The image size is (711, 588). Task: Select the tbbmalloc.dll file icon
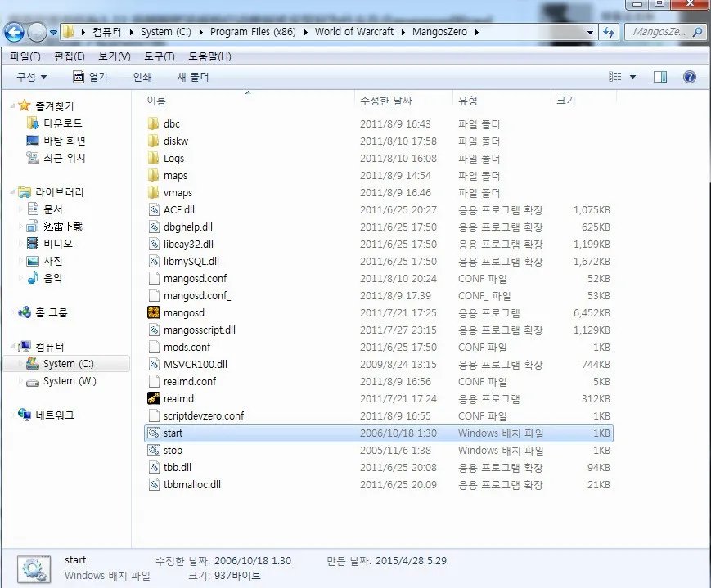pos(154,485)
